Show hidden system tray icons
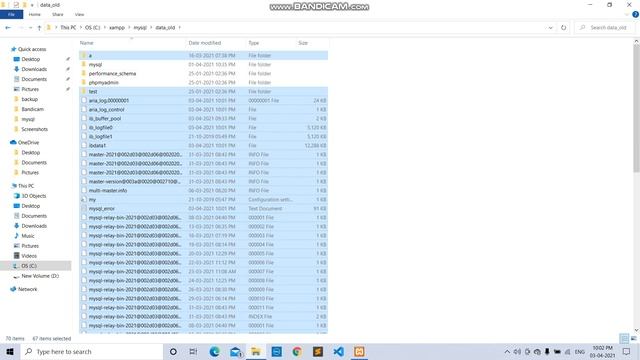 pyautogui.click(x=507, y=351)
